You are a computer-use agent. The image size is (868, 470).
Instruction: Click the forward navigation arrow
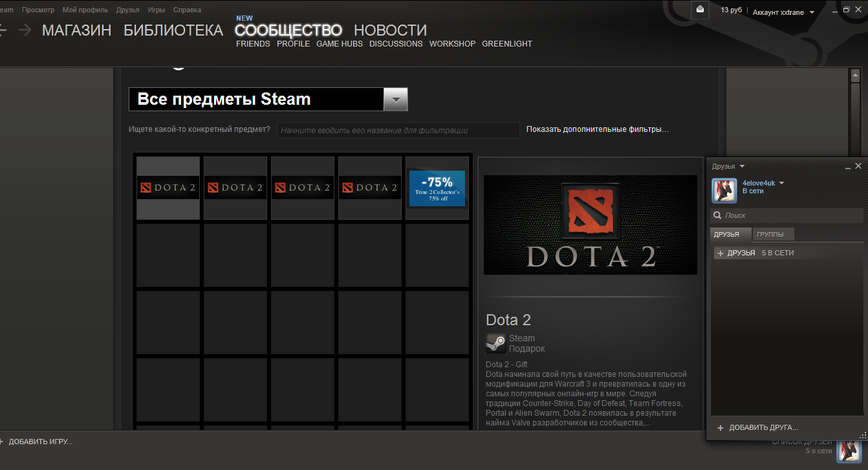(x=25, y=30)
